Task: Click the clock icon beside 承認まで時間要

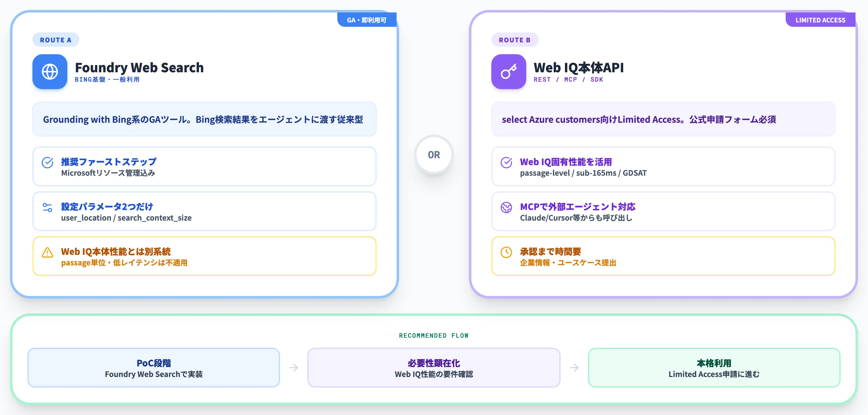Action: (506, 252)
